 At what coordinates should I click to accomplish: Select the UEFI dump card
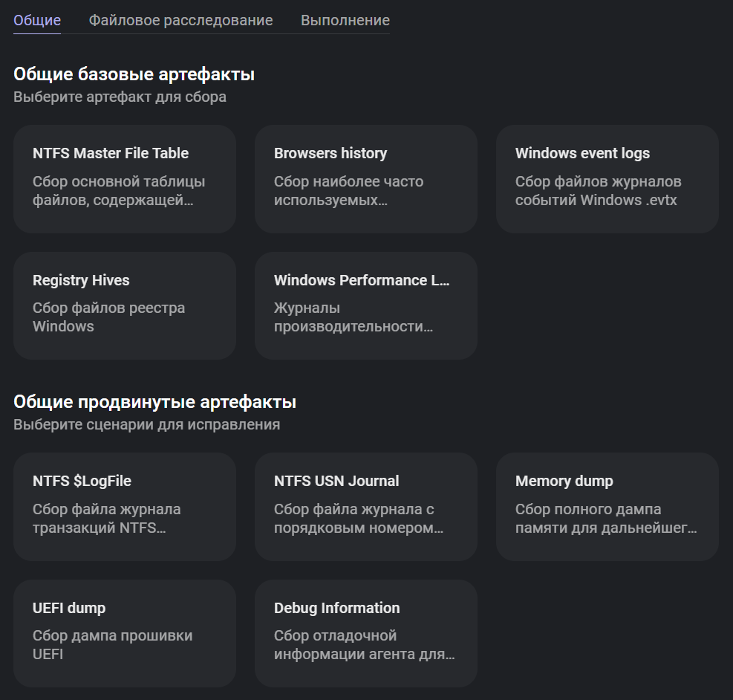pos(125,633)
